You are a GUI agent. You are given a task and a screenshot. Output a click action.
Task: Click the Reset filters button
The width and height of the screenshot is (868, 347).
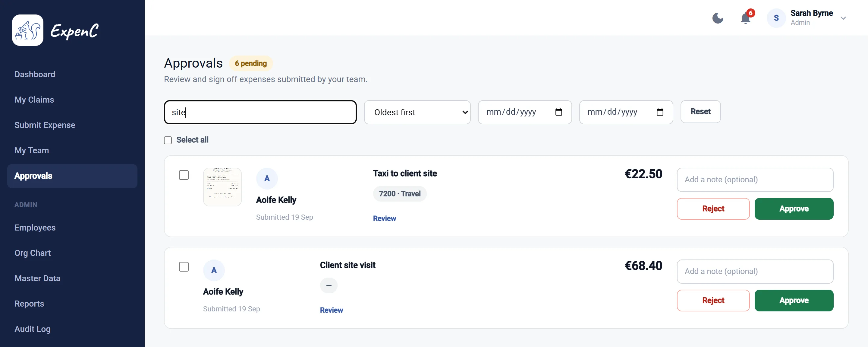tap(700, 112)
